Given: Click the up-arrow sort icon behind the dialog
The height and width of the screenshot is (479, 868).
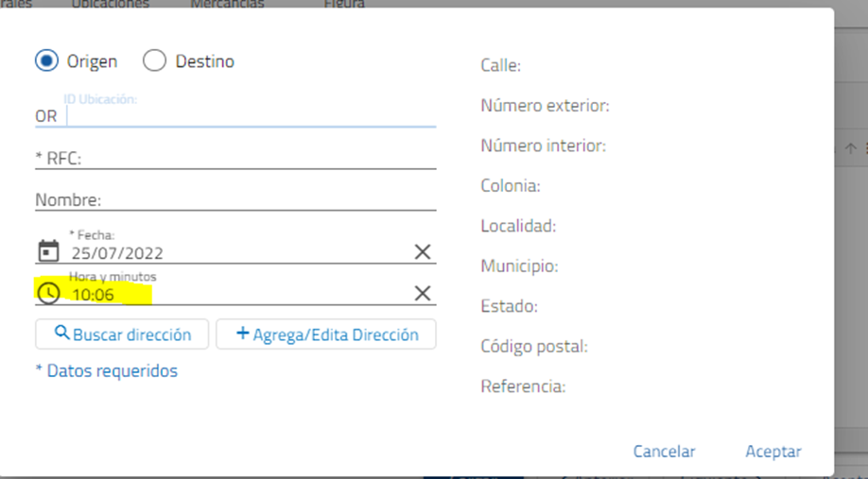Looking at the screenshot, I should (x=850, y=148).
